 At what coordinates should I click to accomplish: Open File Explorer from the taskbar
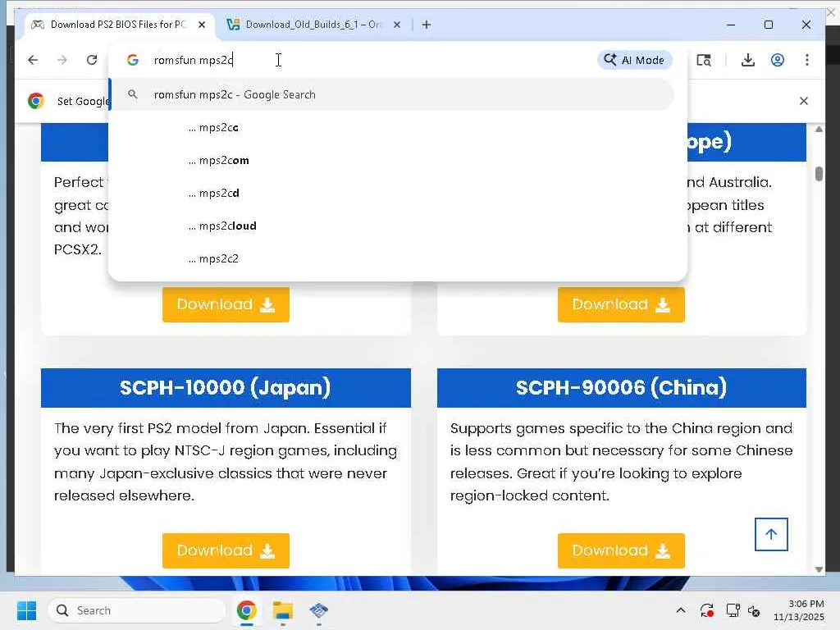[283, 610]
